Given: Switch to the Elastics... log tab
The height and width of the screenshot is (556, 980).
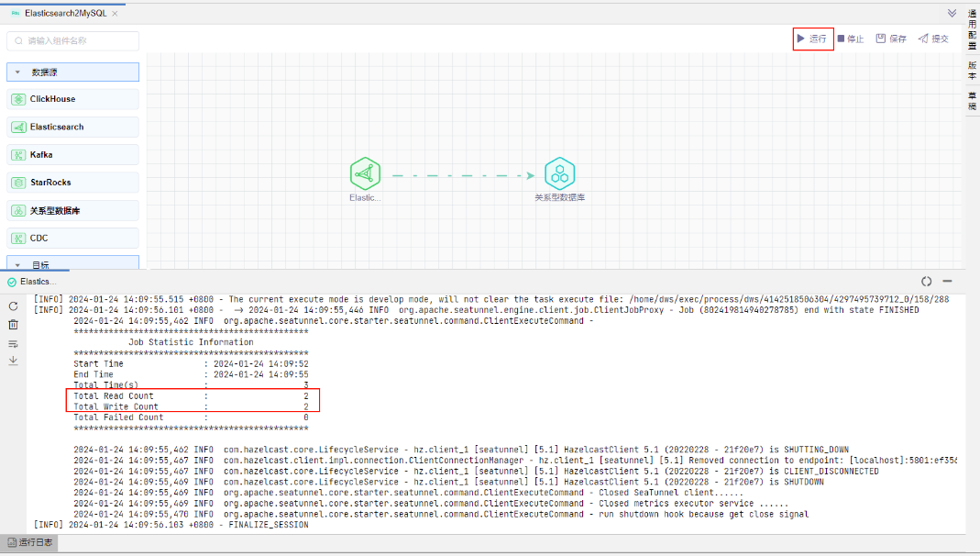Looking at the screenshot, I should coord(38,282).
